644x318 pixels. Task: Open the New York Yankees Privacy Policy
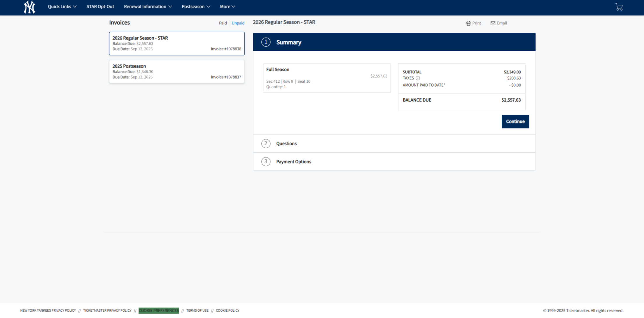(48, 310)
